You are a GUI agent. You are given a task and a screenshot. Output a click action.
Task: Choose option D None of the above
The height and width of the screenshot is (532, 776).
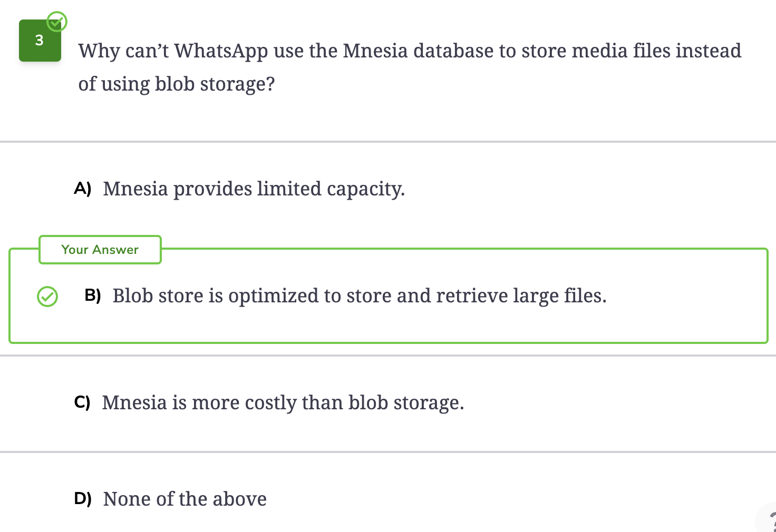point(170,499)
